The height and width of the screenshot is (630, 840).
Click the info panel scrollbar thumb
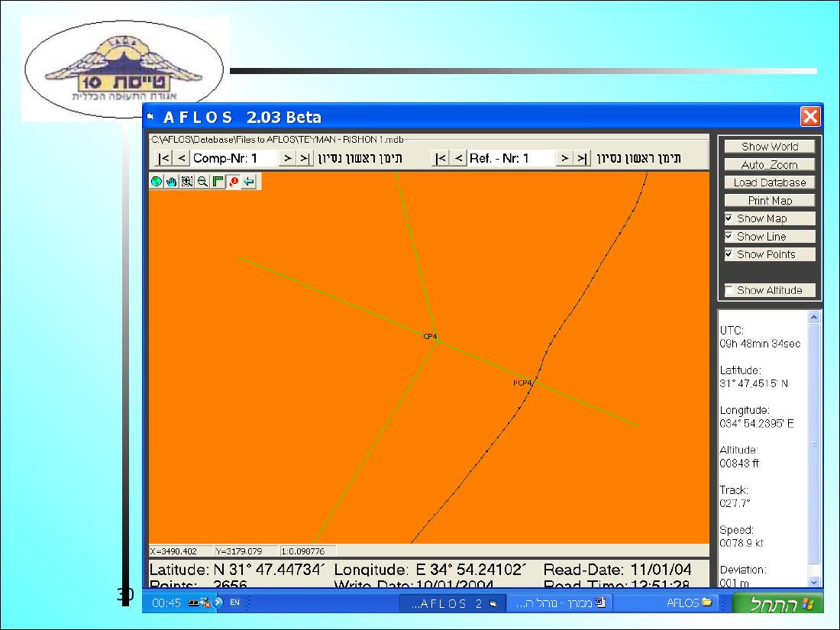814,444
